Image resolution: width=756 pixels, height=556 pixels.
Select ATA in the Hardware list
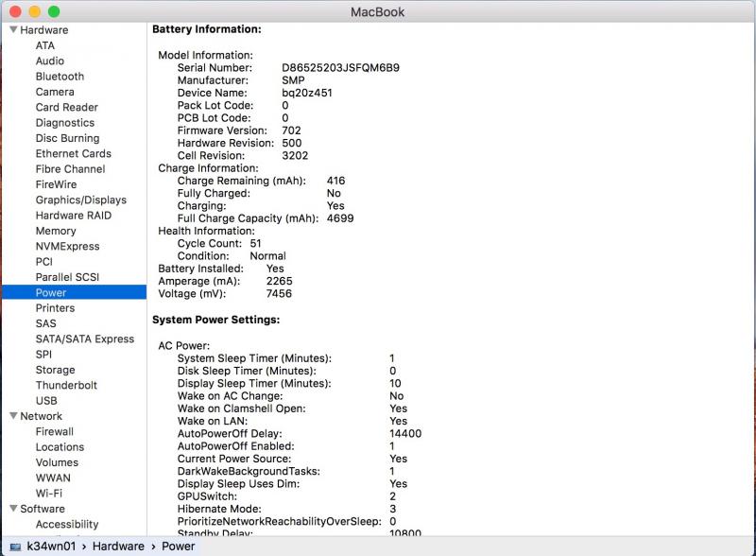point(44,45)
